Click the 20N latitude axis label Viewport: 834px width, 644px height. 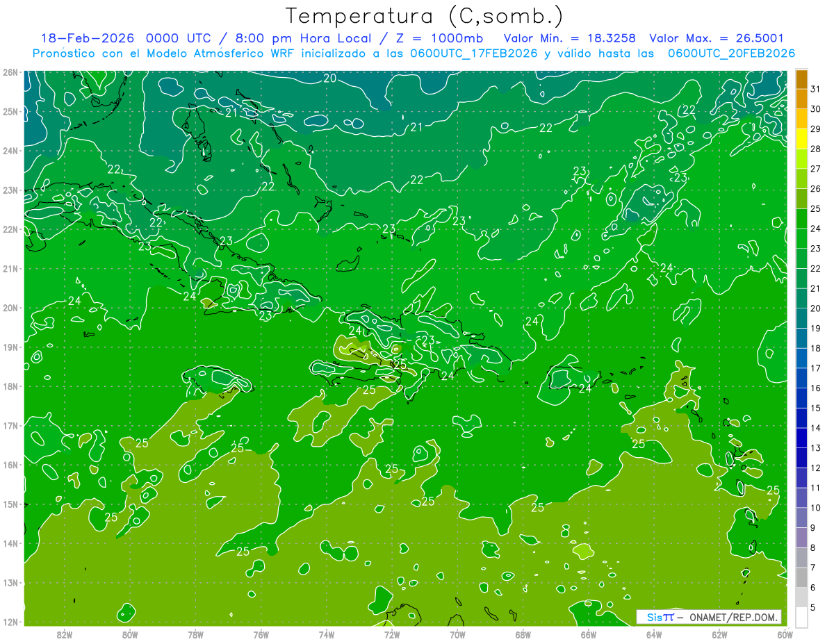tap(10, 308)
